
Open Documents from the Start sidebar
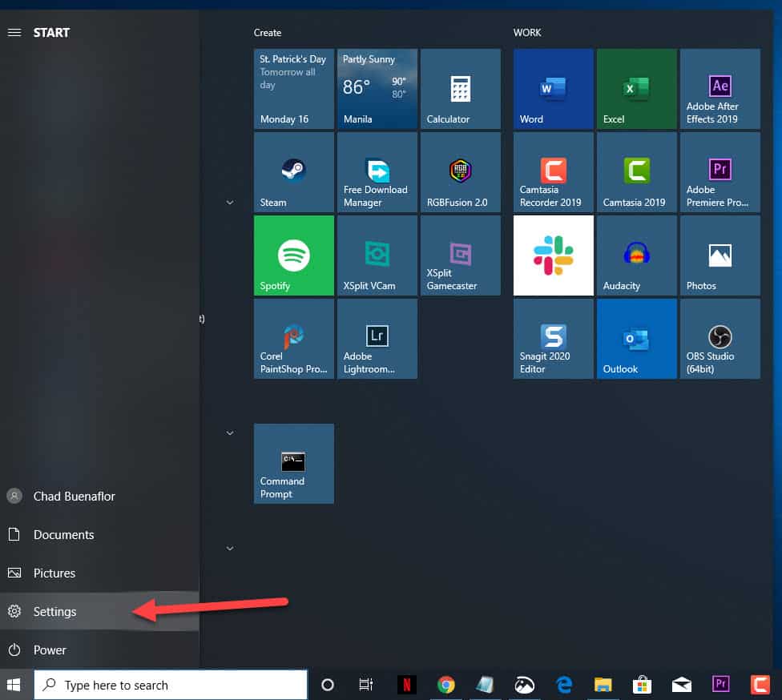click(99, 534)
